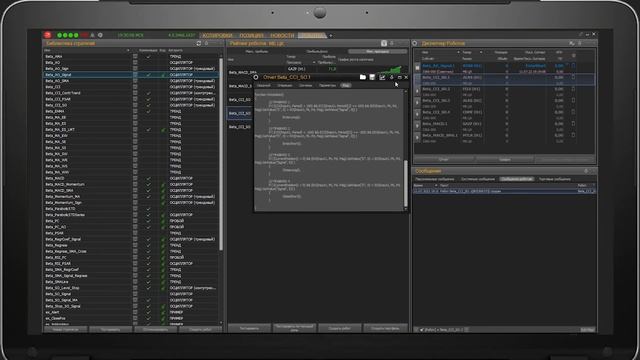
Task: Tick the checkbox for Beta_SO_Level_Stop strategy
Action: point(135,288)
